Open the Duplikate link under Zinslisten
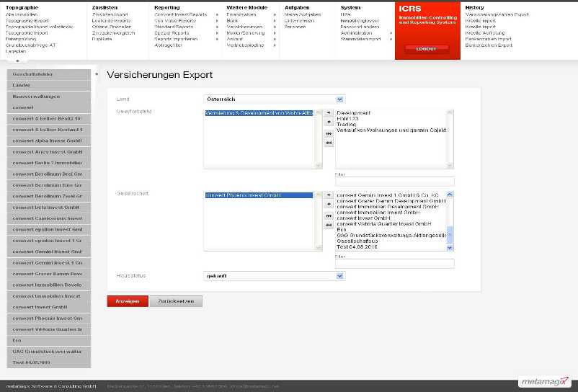The width and height of the screenshot is (578, 392). coord(102,39)
